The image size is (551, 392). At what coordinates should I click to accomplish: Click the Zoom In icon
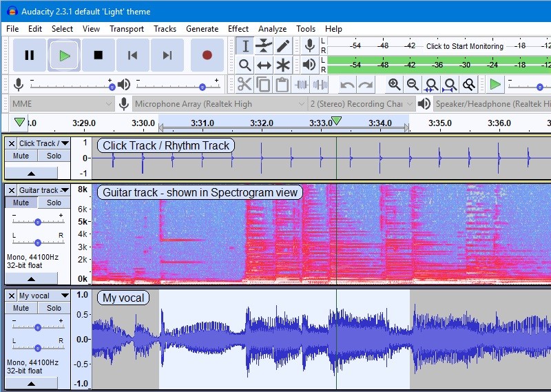pos(394,84)
